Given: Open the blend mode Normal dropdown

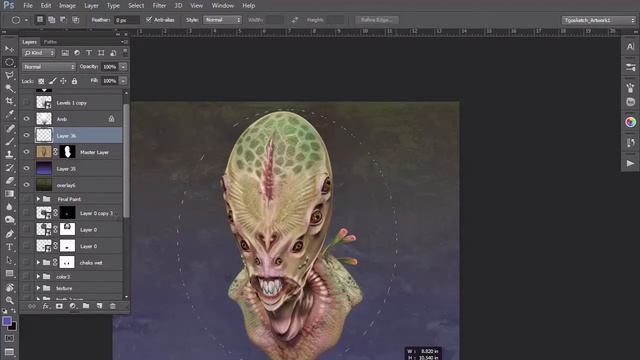Looking at the screenshot, I should click(x=49, y=67).
